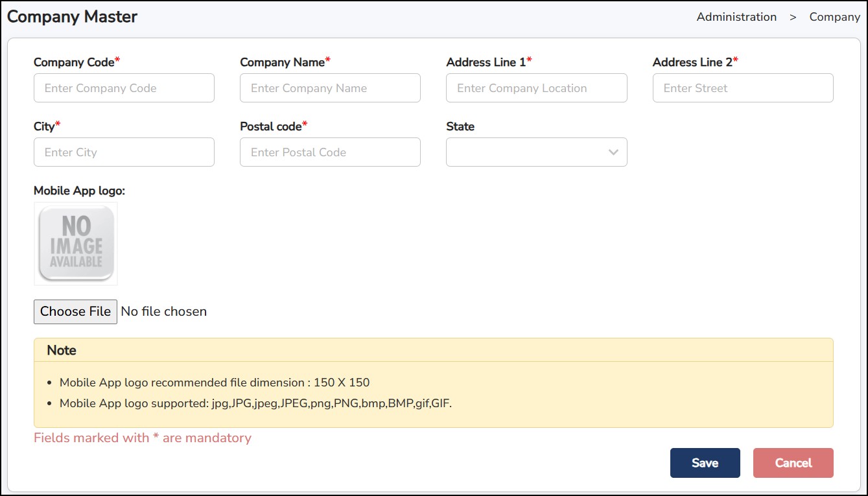
Task: Go to Administration in the breadcrumb
Action: [736, 18]
